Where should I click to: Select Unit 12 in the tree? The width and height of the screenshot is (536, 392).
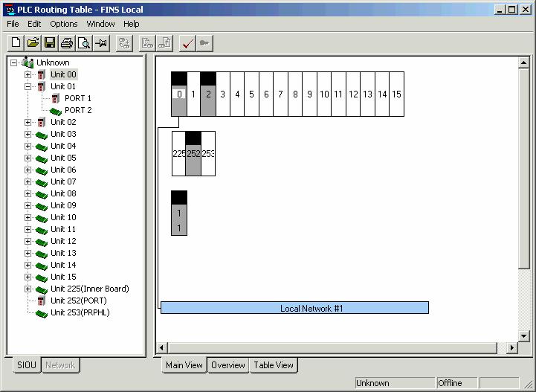(63, 241)
